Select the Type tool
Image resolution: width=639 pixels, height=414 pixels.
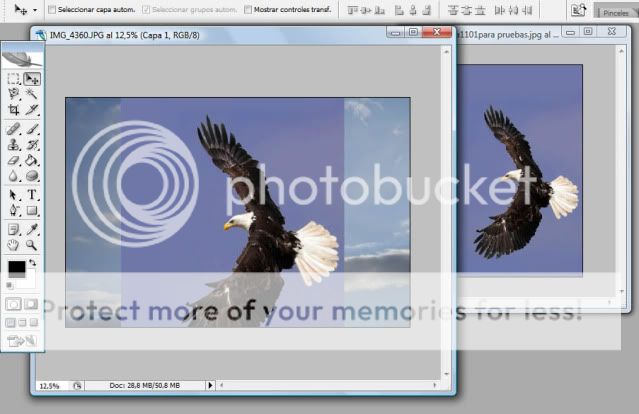(x=32, y=195)
